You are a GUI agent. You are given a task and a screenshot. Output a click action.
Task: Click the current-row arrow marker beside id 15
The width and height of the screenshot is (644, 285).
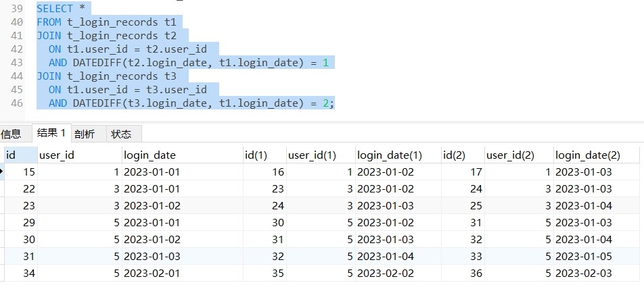tap(1, 172)
